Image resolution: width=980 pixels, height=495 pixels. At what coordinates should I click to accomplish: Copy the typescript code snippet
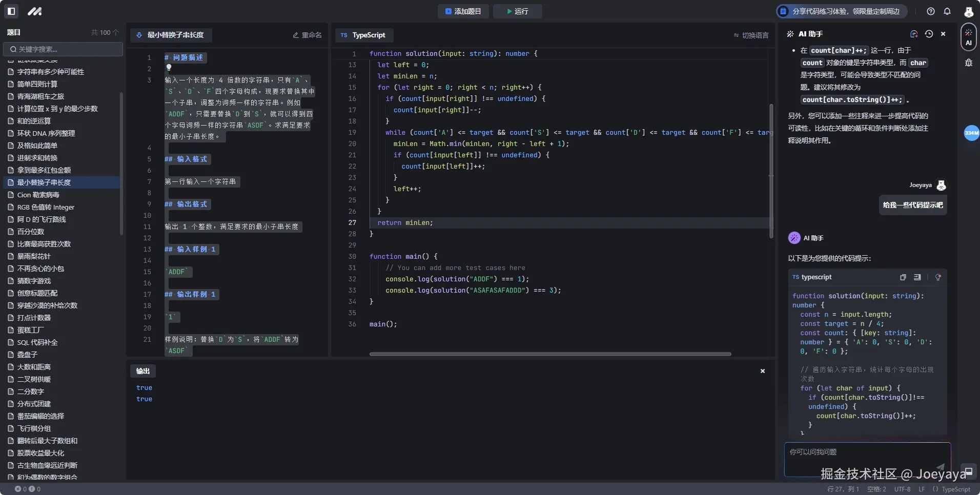click(903, 277)
